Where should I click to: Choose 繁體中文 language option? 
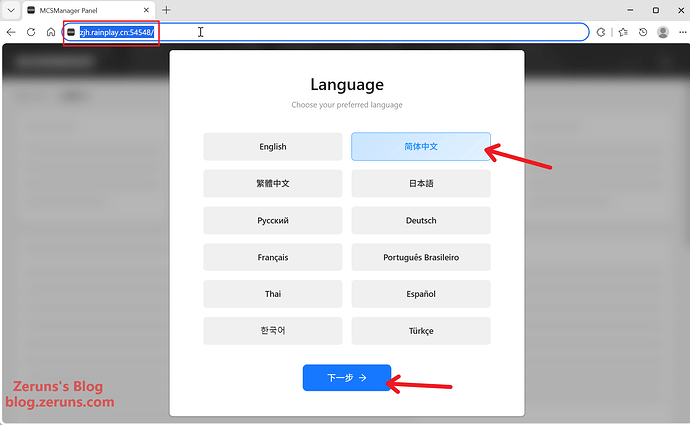tap(273, 183)
